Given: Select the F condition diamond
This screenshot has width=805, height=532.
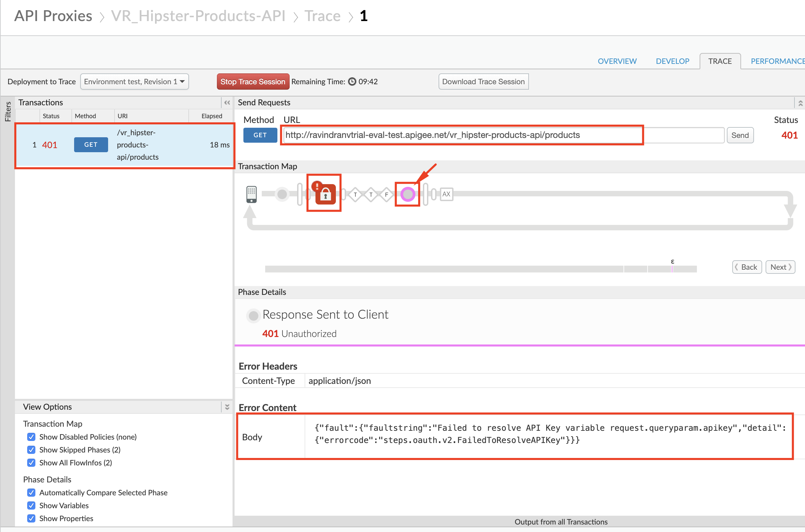Looking at the screenshot, I should point(387,195).
